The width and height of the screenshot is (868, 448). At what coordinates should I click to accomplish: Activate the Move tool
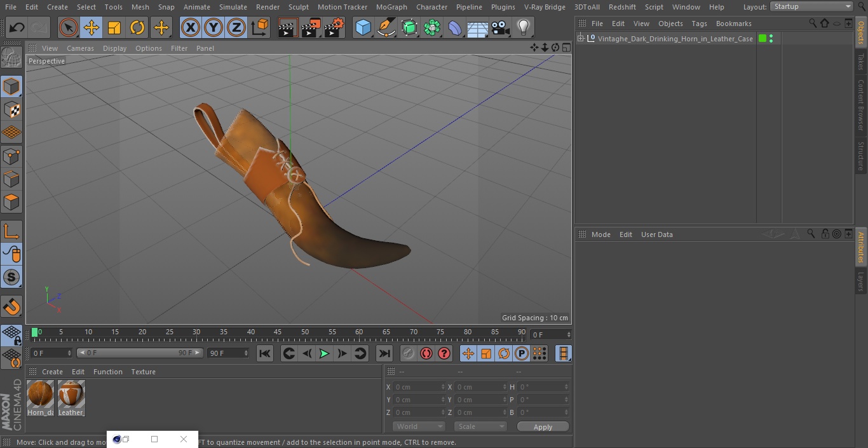pyautogui.click(x=92, y=28)
